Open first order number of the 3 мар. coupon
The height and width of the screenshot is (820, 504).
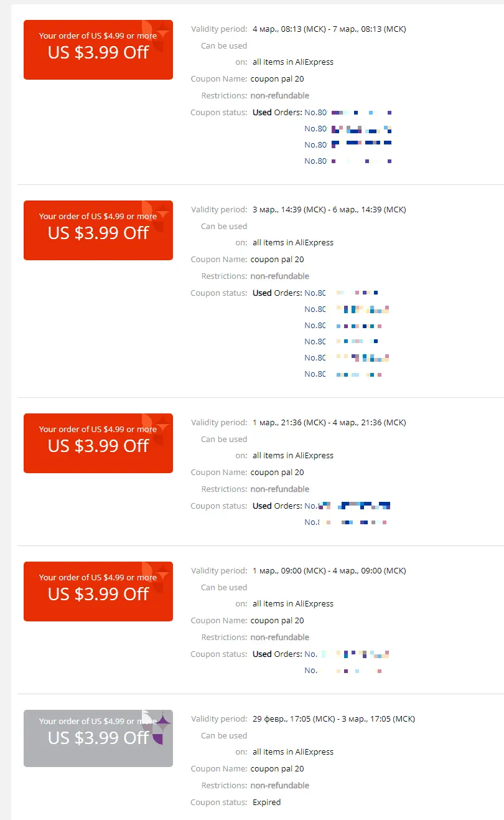point(342,293)
